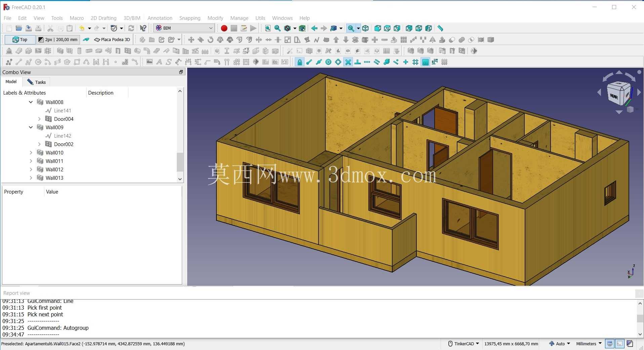The image size is (644, 350).
Task: Toggle Snap Intersection X icon
Action: [x=348, y=62]
